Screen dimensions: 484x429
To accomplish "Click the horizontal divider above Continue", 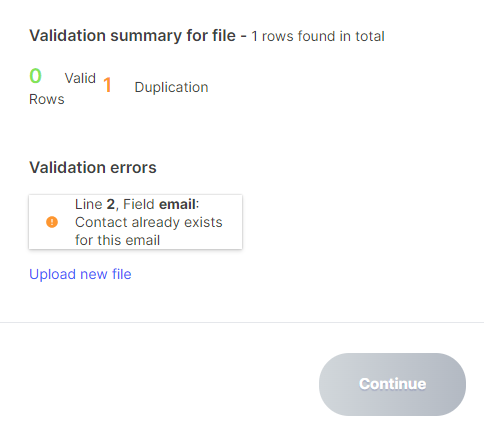I will 242,322.
